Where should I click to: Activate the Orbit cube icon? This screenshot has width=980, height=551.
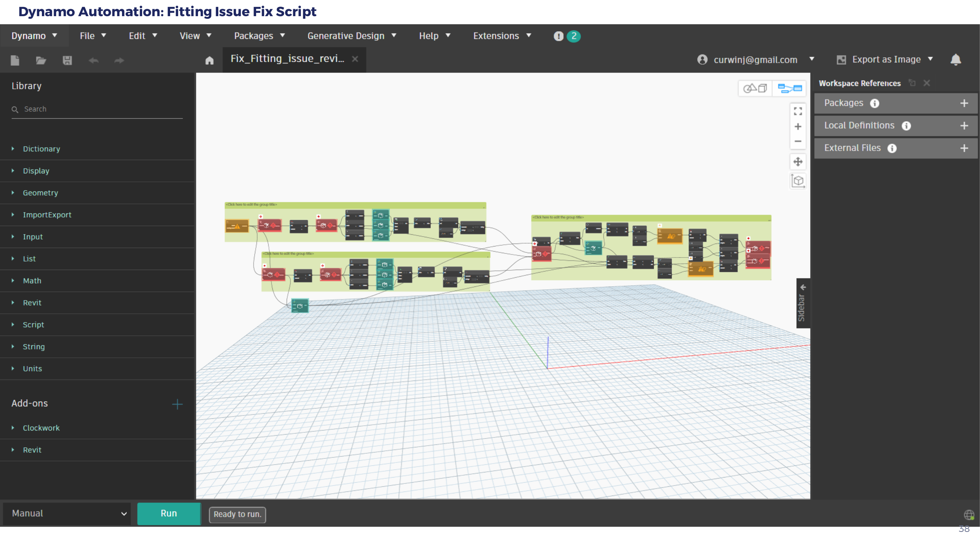pos(798,181)
